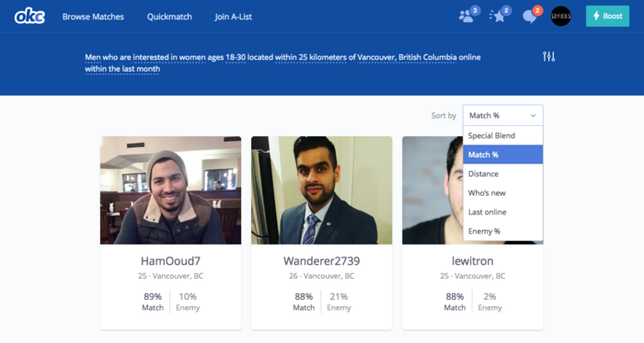
Task: Open the profile avatar menu
Action: point(560,17)
